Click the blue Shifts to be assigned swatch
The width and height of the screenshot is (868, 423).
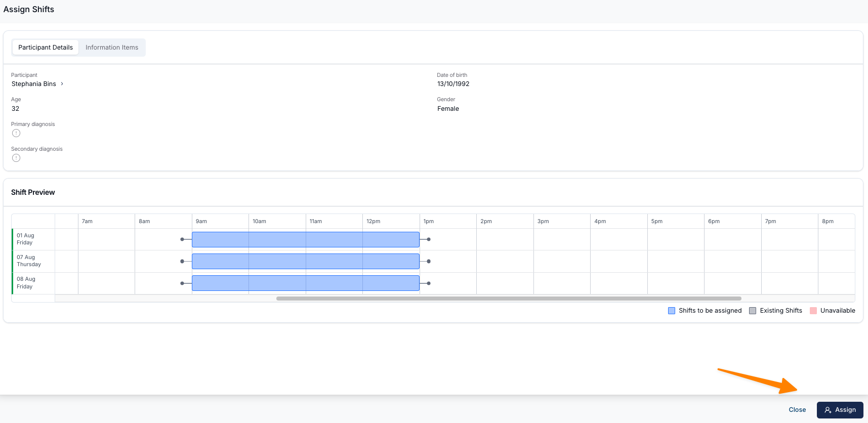[672, 311]
